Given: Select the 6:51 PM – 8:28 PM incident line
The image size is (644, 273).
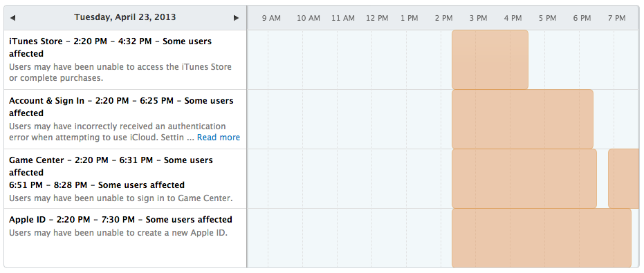Looking at the screenshot, I should click(x=97, y=185).
